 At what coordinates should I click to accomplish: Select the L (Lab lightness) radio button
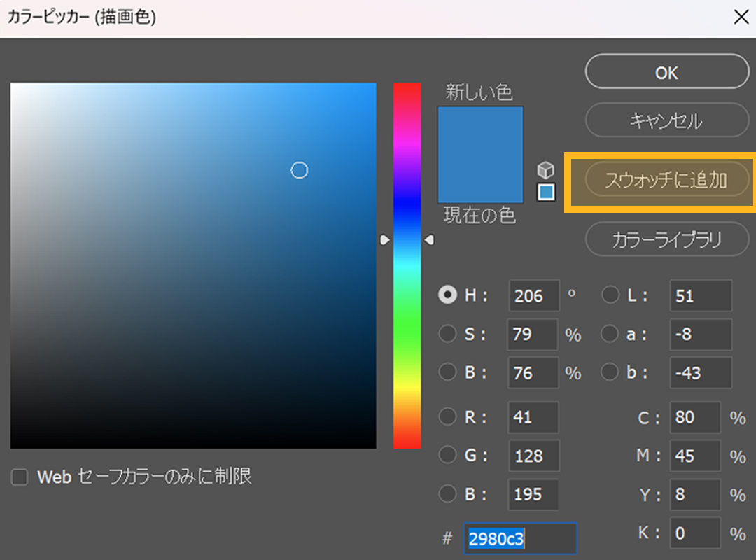pyautogui.click(x=610, y=295)
